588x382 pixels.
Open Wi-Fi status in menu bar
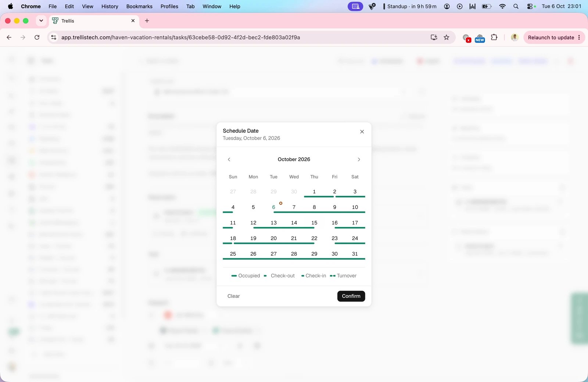coord(502,6)
